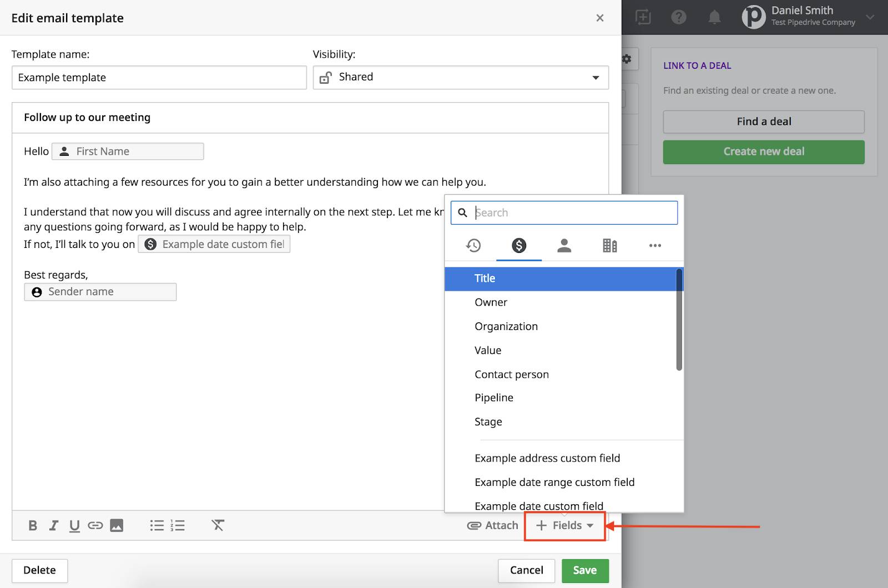Switch to the person fields icon in popup
The height and width of the screenshot is (588, 888).
564,245
